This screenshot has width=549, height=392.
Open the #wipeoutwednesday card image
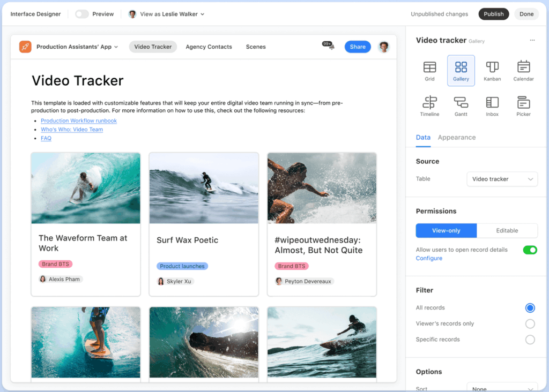pyautogui.click(x=322, y=188)
